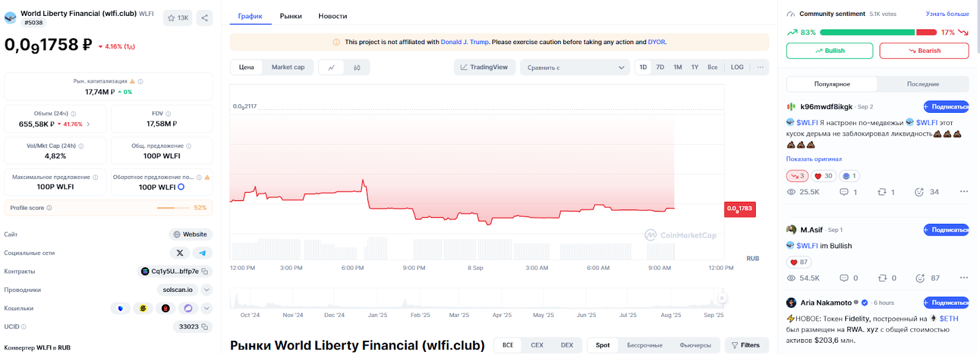
Task: Open the Donald J. Trump link
Action: pyautogui.click(x=464, y=42)
